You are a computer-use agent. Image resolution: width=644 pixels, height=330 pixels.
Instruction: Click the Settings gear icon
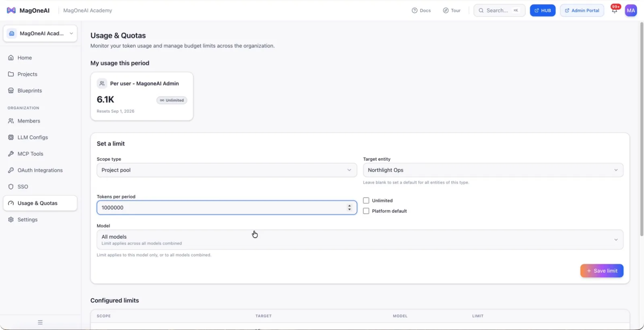click(x=11, y=220)
